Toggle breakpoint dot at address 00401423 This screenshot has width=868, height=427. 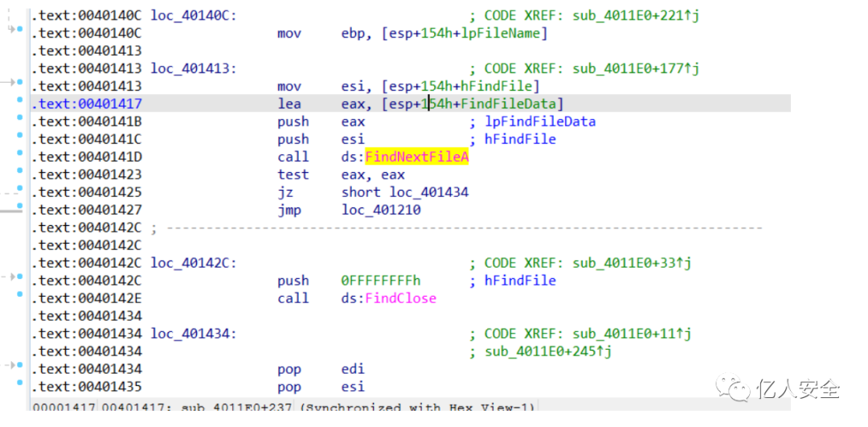coord(20,170)
